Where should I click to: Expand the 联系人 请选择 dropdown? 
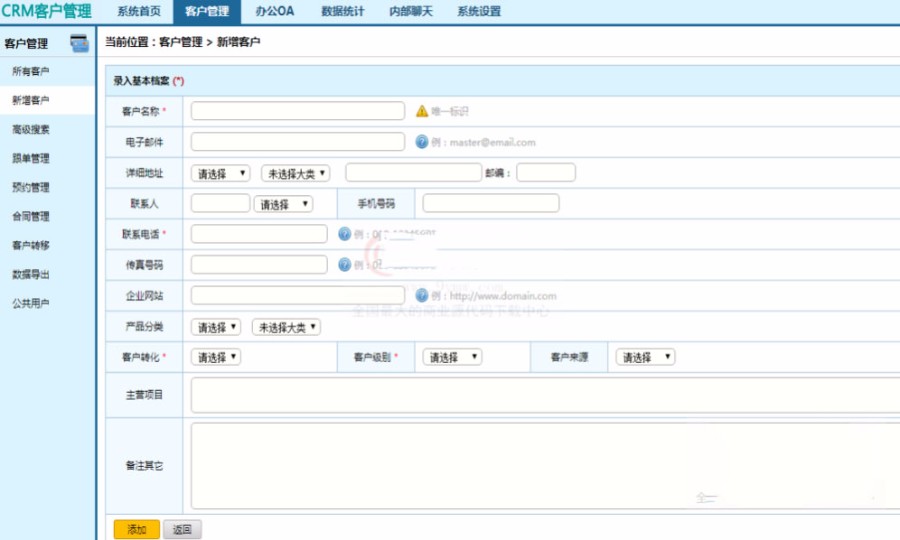(284, 204)
